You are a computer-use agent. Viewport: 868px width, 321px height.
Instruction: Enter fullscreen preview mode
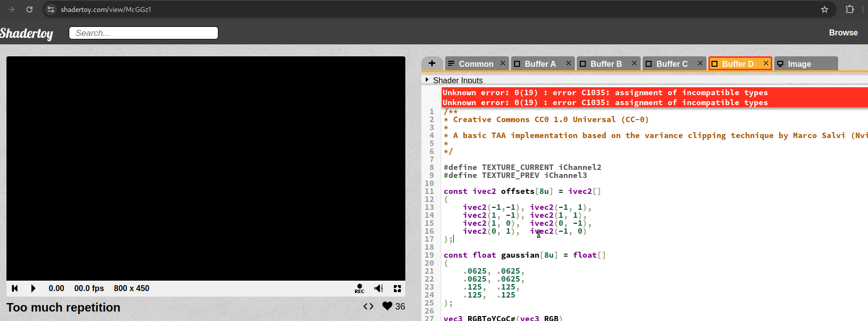point(397,288)
